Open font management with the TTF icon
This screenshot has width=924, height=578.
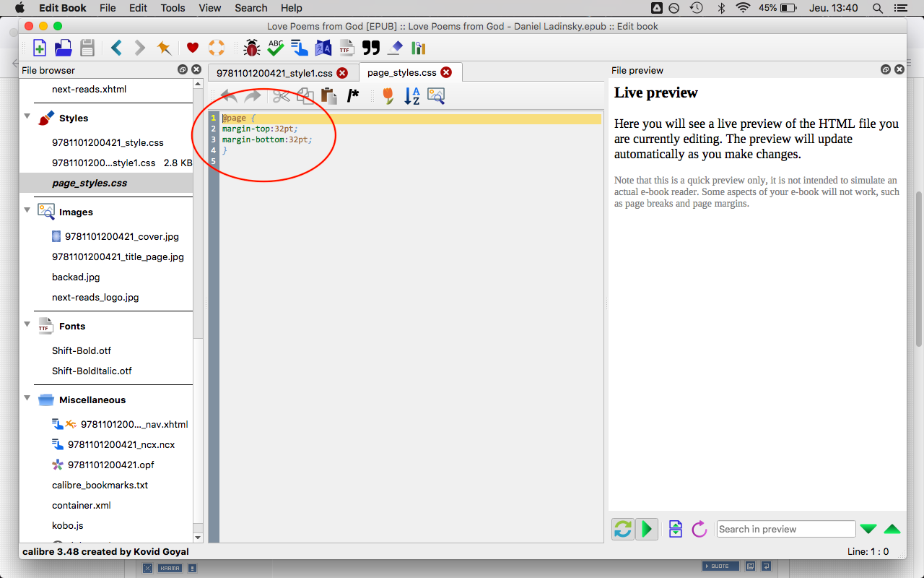347,48
